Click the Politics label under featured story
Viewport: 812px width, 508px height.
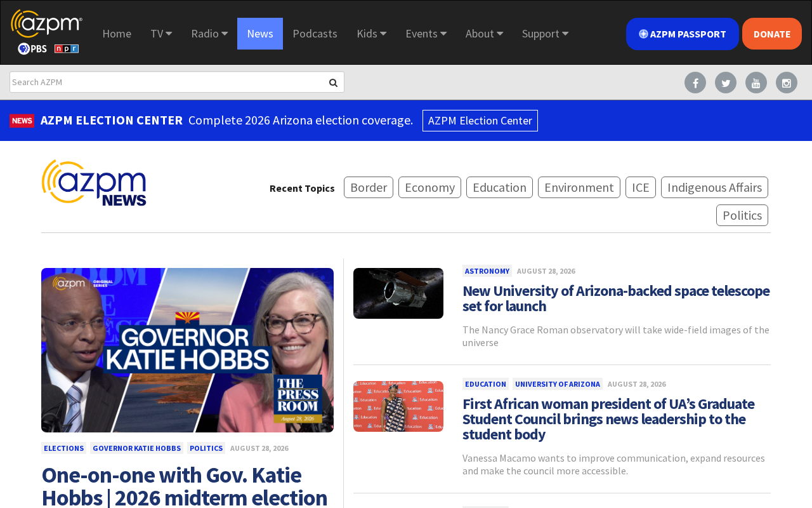(x=206, y=448)
